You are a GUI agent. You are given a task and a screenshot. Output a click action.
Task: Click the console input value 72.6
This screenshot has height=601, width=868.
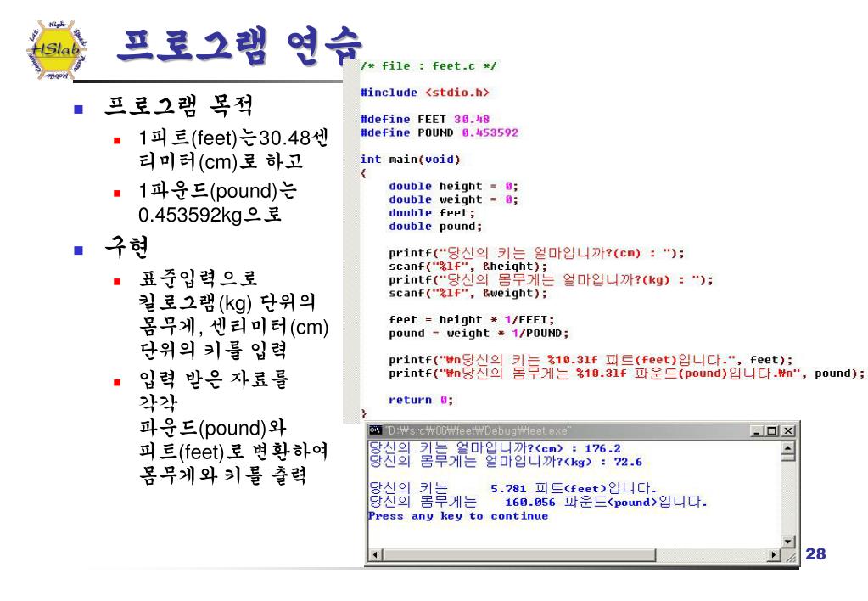point(628,462)
